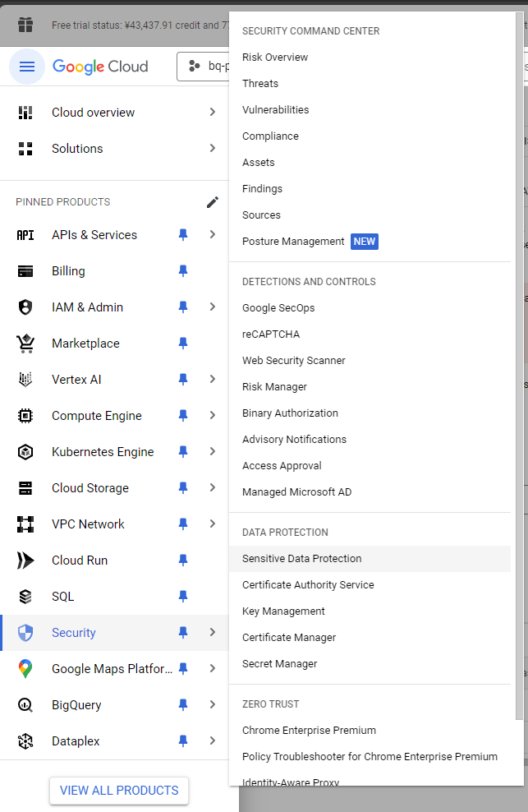Click the Solutions grid icon

tap(25, 149)
